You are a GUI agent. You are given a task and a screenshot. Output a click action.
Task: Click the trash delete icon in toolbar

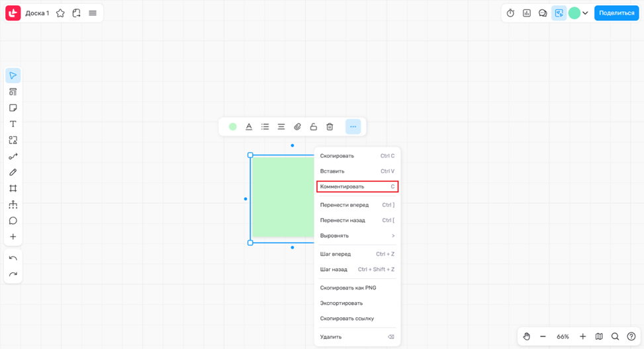[330, 127]
